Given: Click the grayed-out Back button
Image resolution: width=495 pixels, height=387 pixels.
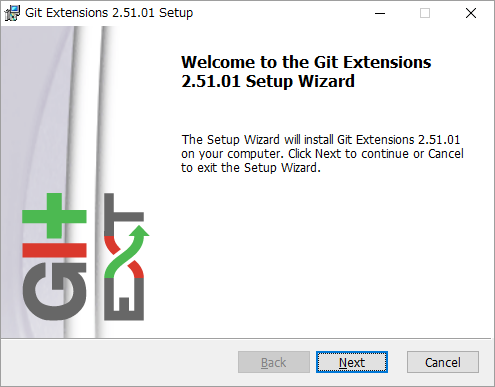Looking at the screenshot, I should point(274,362).
